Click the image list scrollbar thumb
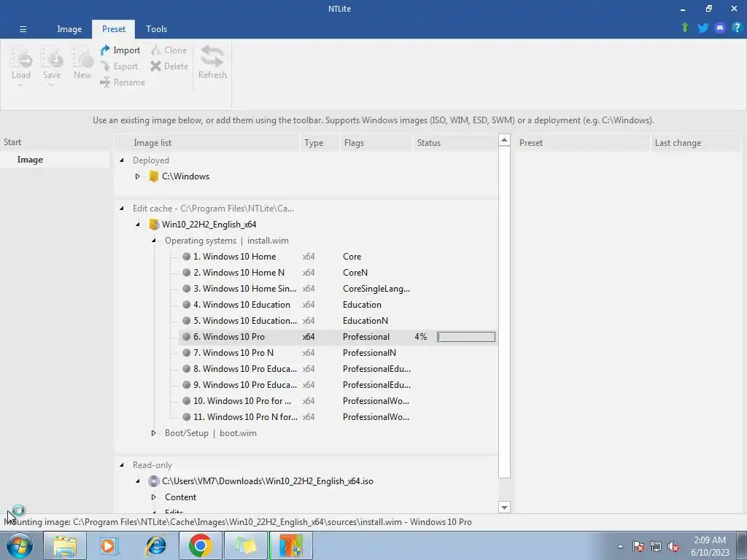 (504, 312)
